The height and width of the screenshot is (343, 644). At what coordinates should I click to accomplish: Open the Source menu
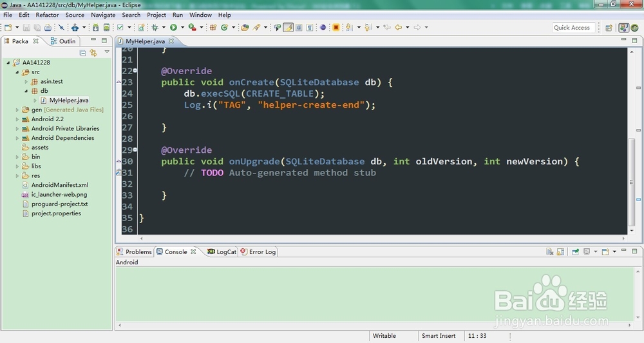pos(75,15)
